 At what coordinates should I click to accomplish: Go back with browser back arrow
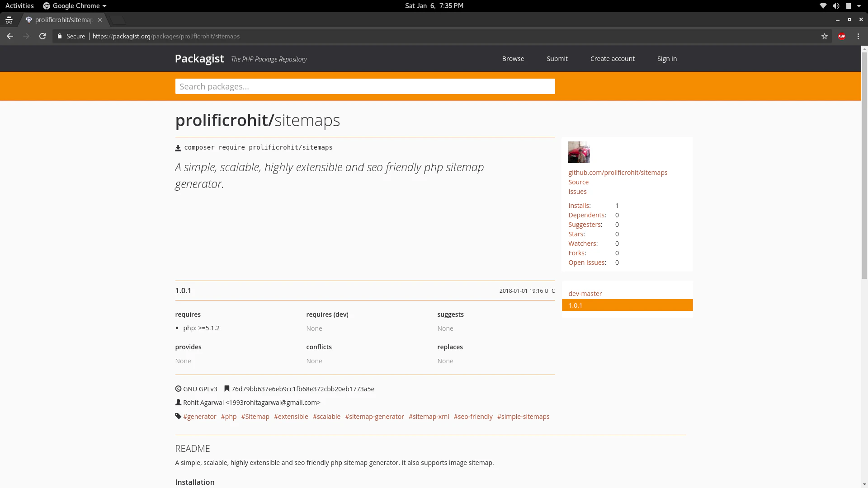pos(10,36)
